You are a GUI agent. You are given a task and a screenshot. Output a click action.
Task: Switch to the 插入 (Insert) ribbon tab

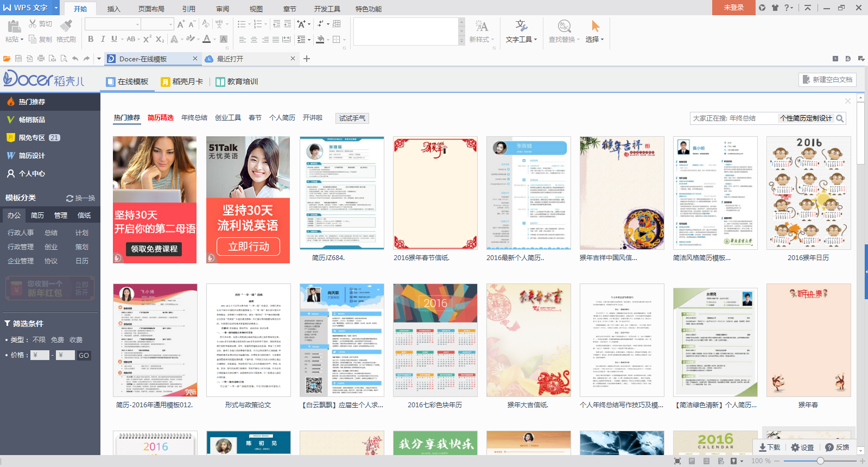pos(113,9)
